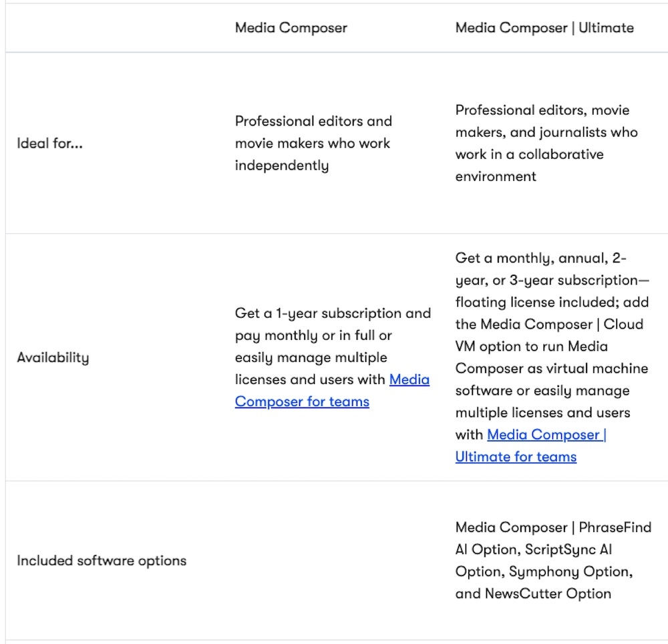Click the Media Composer | Ultimate column header
Viewport: 668px width, 644px height.
(x=544, y=27)
